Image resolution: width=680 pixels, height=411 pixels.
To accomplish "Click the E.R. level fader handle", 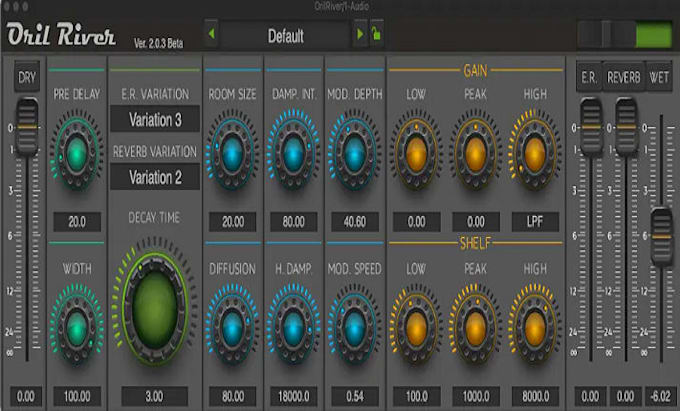I will pos(591,127).
